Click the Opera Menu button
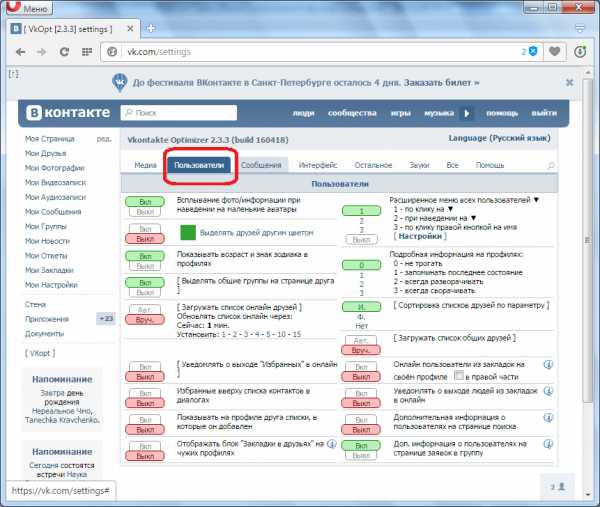The width and height of the screenshot is (600, 507). point(30,8)
